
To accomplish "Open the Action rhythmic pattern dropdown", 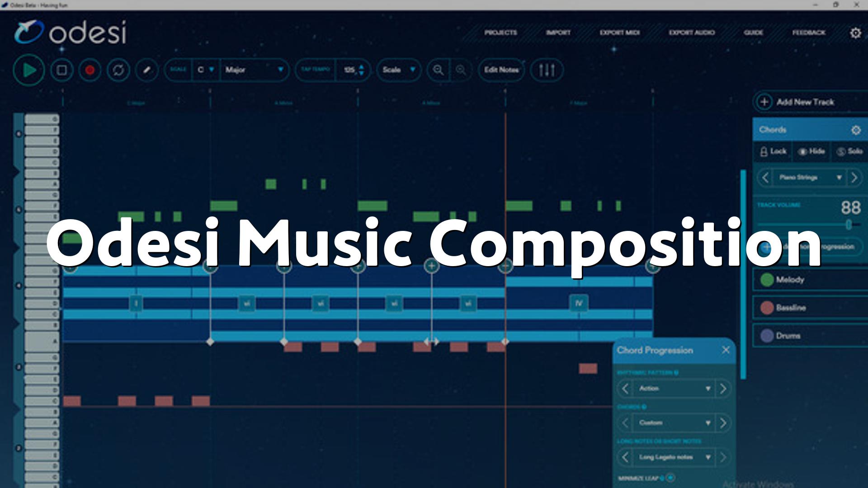I will pos(673,389).
